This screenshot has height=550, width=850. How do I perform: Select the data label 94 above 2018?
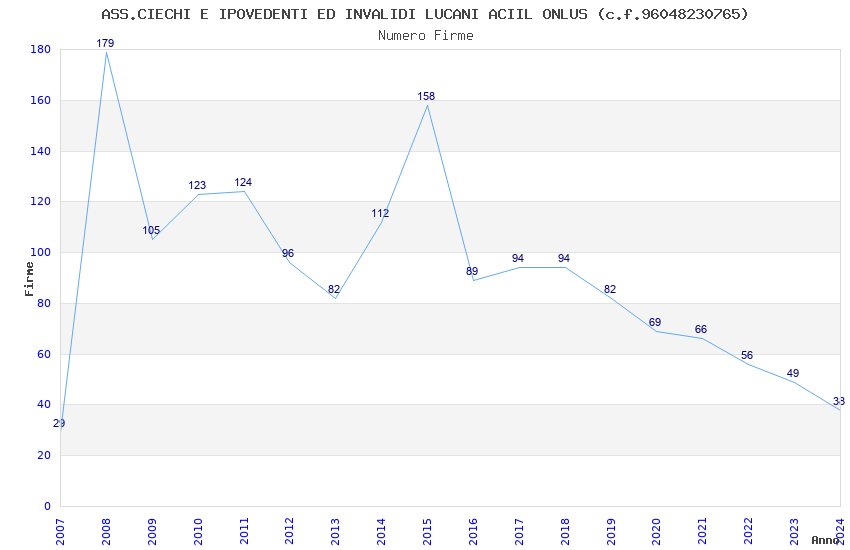(564, 258)
